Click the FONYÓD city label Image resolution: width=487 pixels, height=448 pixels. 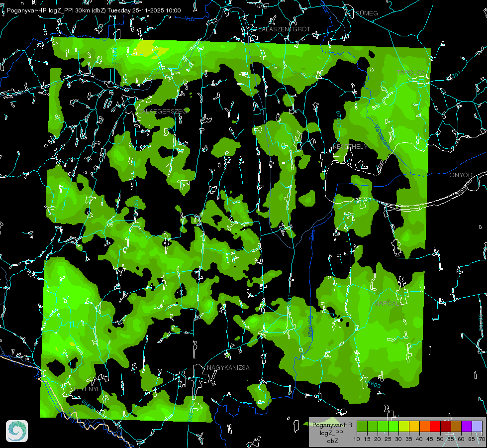[x=459, y=175]
